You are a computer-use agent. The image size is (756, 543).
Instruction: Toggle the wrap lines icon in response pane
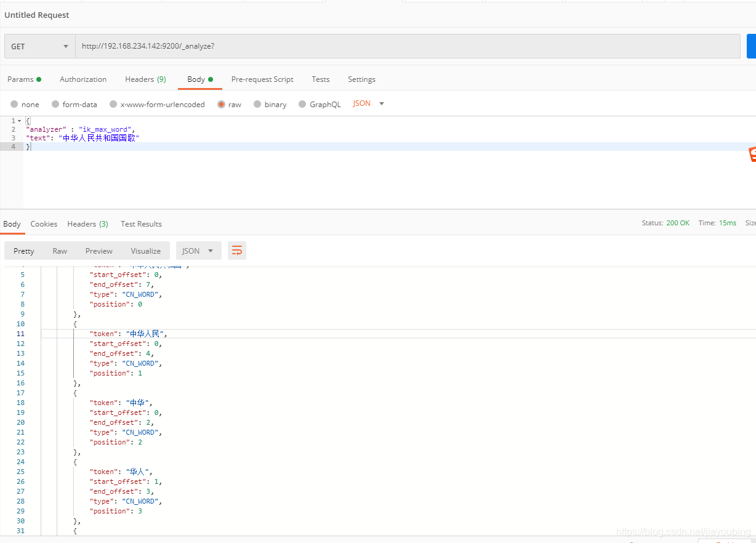(237, 251)
